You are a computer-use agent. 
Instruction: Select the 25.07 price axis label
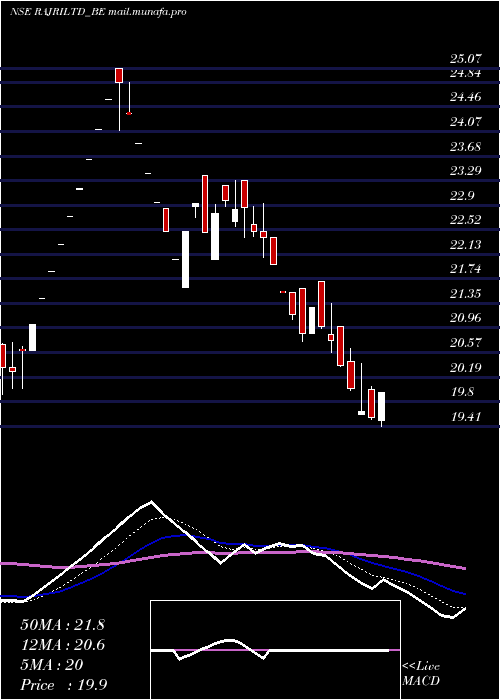point(466,59)
